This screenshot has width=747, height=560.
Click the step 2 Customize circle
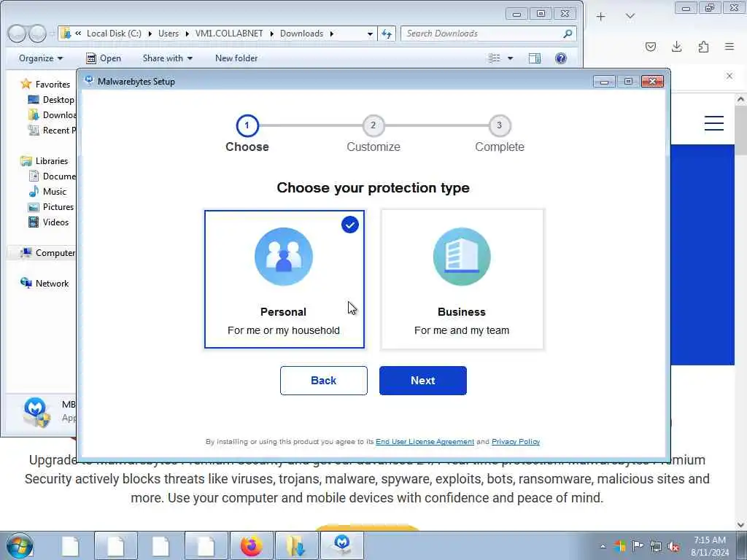click(373, 125)
